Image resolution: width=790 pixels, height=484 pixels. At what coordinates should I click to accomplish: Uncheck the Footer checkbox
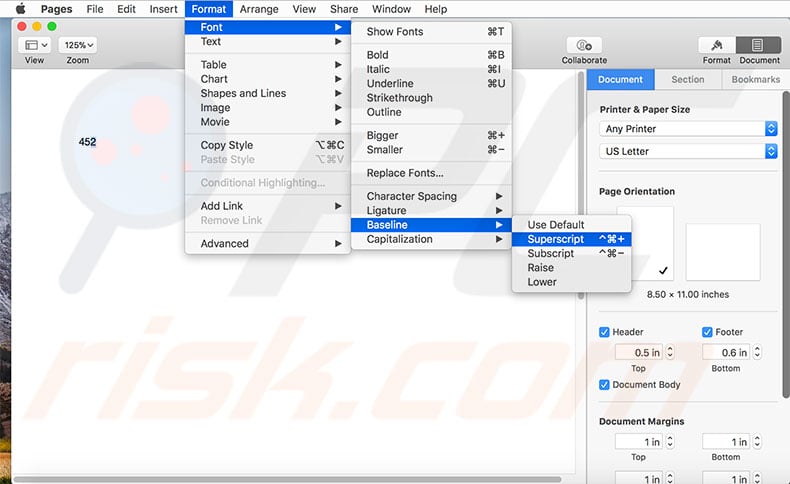[708, 332]
